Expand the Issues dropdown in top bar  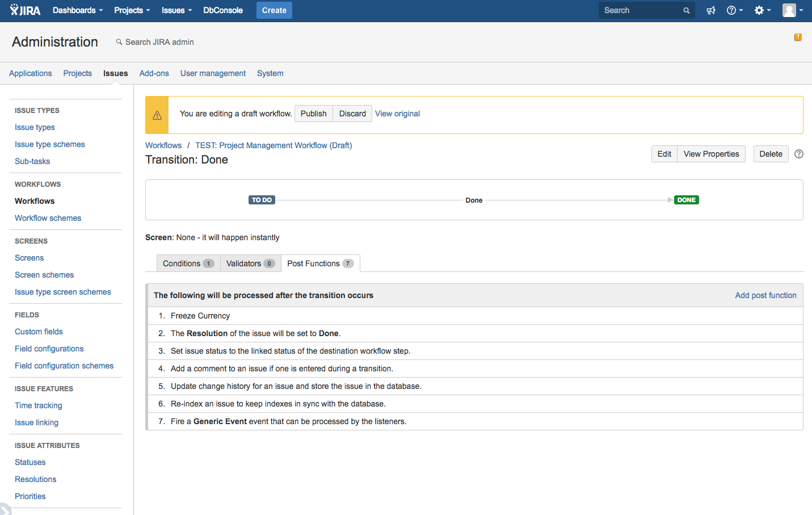point(176,10)
